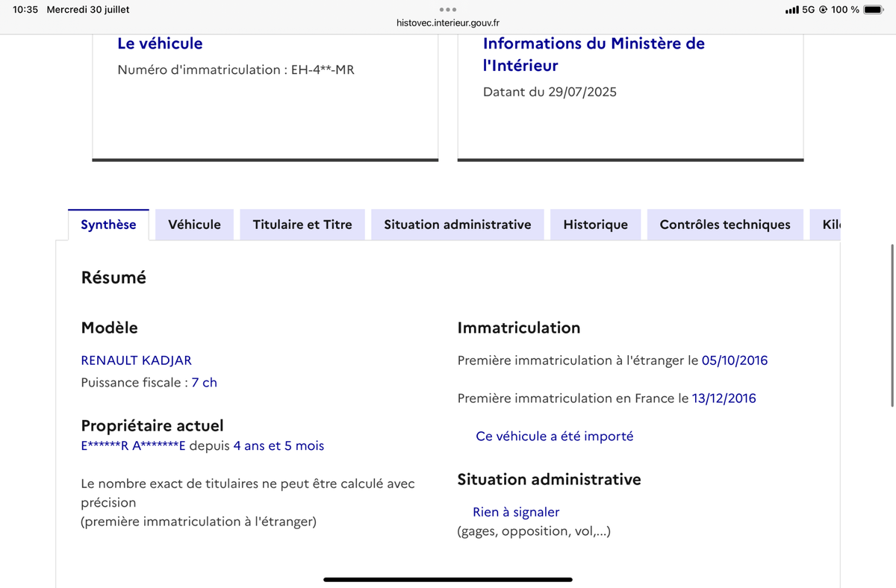This screenshot has width=896, height=588.
Task: Click the 'Situation administrative' section heading in the summary
Action: pos(549,479)
